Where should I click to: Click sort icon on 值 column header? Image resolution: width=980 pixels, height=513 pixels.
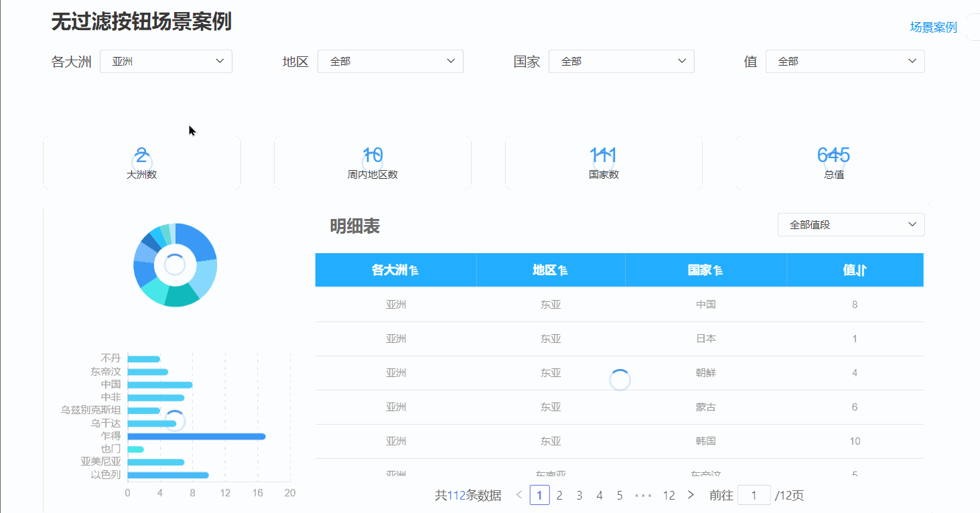[x=863, y=271]
